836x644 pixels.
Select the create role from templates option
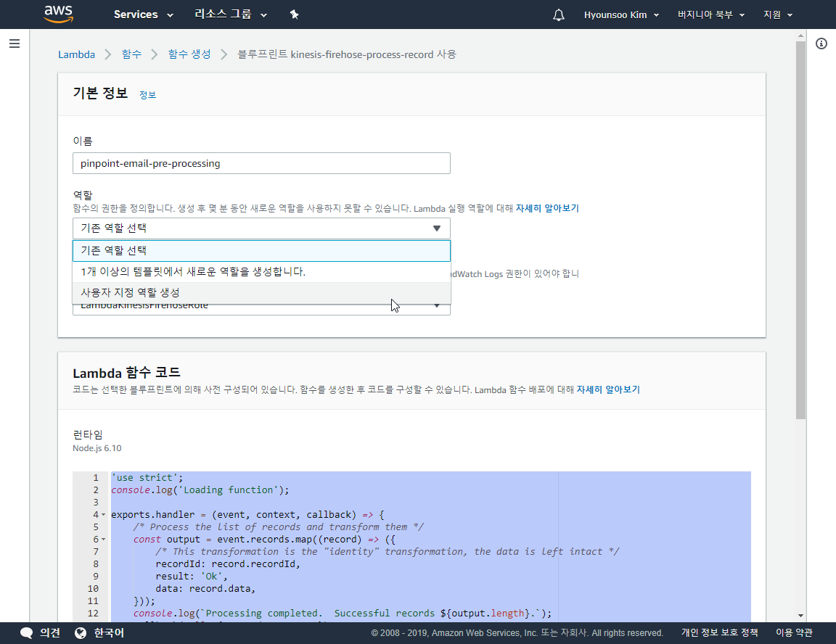point(261,272)
